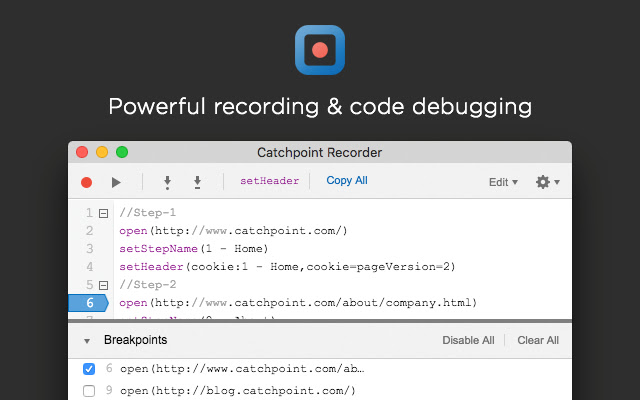Image resolution: width=640 pixels, height=400 pixels.
Task: Click the Copy All link
Action: tap(347, 181)
